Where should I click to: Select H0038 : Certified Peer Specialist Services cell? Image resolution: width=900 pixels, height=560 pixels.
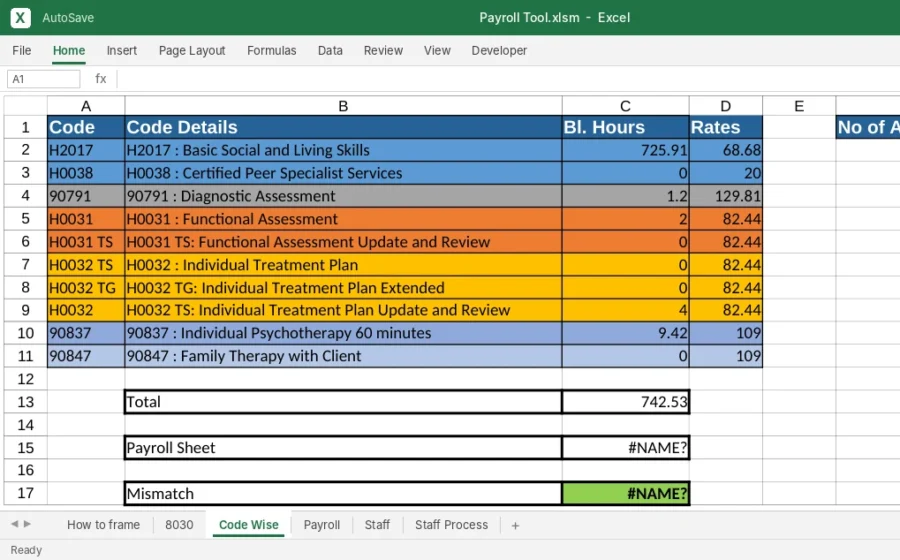click(343, 173)
